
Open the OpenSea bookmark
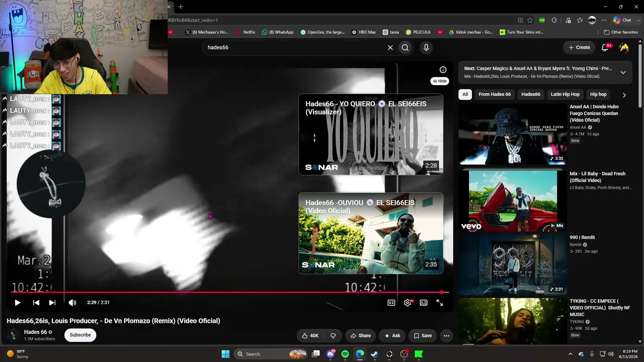323,32
